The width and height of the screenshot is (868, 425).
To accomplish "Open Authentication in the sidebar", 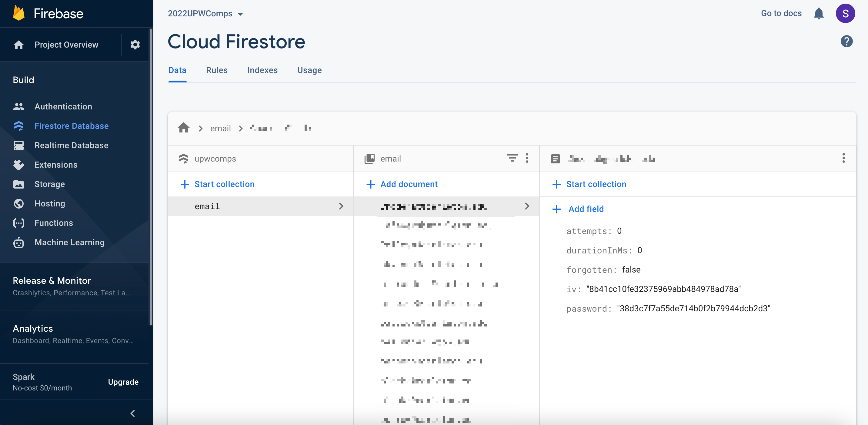I will pos(63,106).
